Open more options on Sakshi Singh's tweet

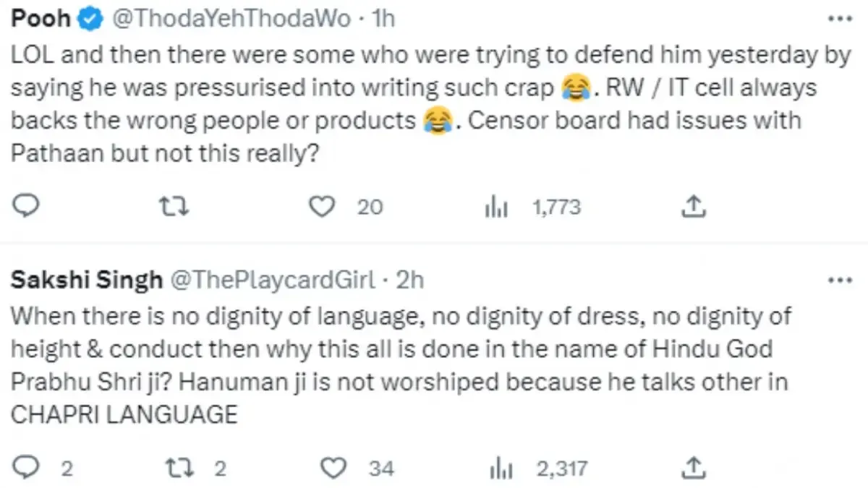pyautogui.click(x=840, y=280)
